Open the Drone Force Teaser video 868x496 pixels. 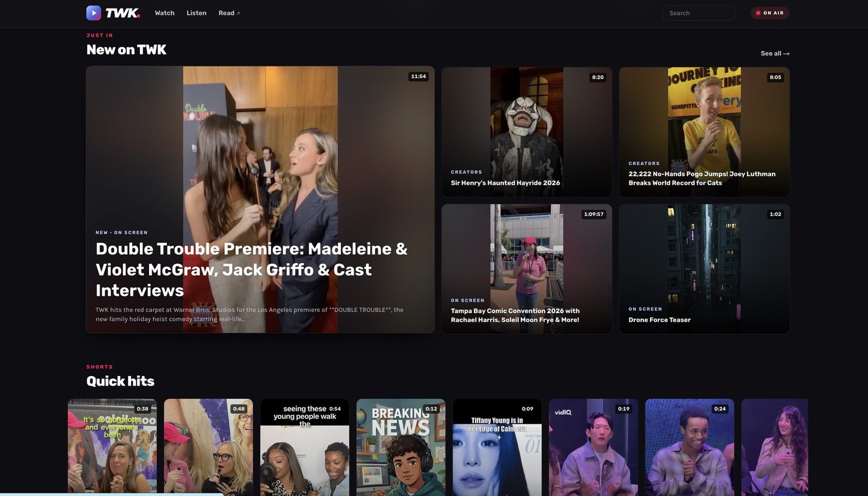704,269
